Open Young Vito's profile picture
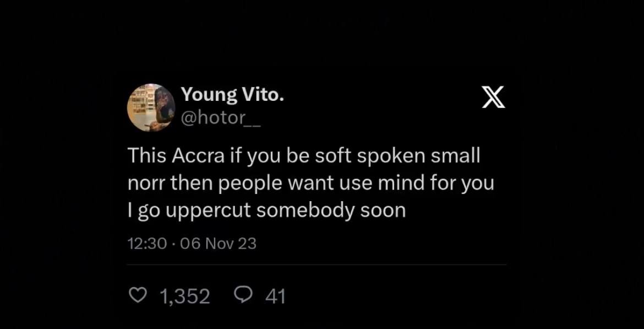This screenshot has width=644, height=329. (151, 107)
